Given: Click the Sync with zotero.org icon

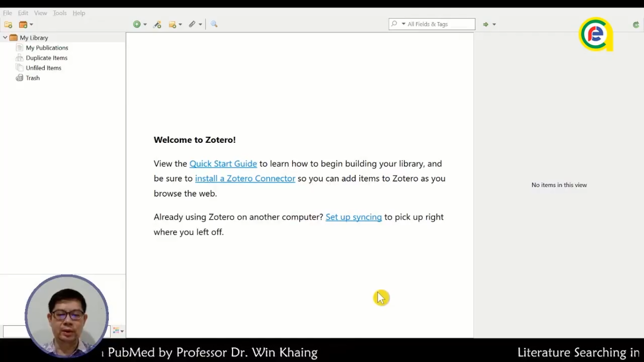Looking at the screenshot, I should [x=636, y=25].
